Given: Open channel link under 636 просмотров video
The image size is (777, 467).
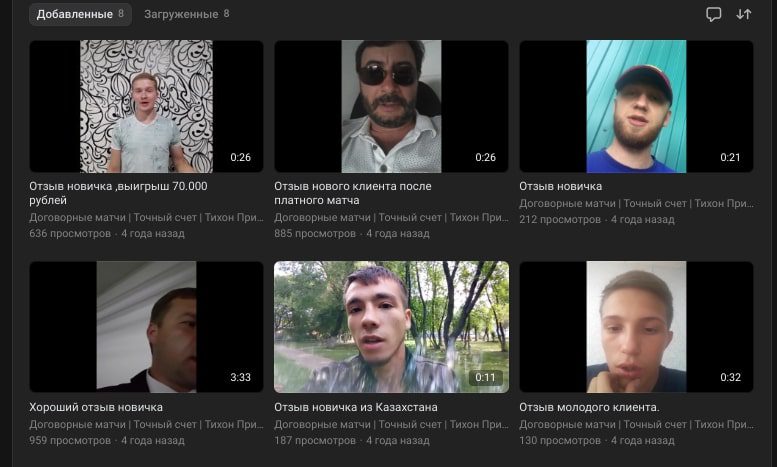Looking at the screenshot, I should (146, 218).
